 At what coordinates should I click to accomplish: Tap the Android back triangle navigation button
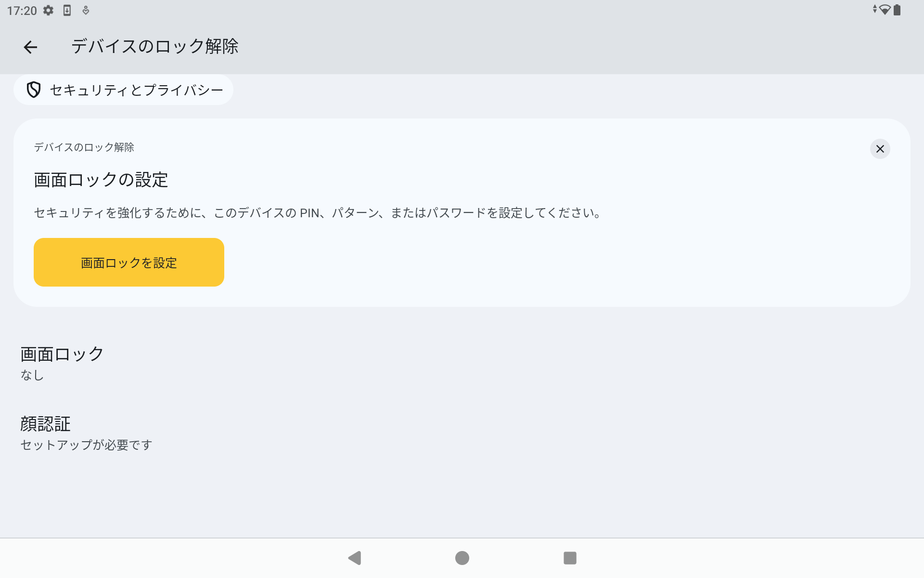(355, 558)
